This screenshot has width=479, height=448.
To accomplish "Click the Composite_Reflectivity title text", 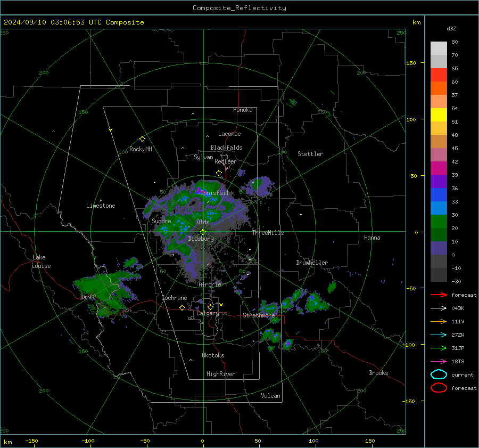I will coord(240,8).
